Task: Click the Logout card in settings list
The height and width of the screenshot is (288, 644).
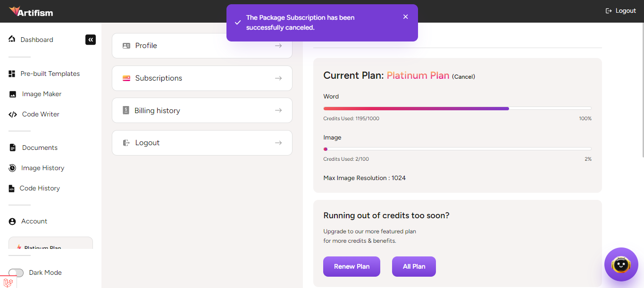Action: click(x=202, y=143)
